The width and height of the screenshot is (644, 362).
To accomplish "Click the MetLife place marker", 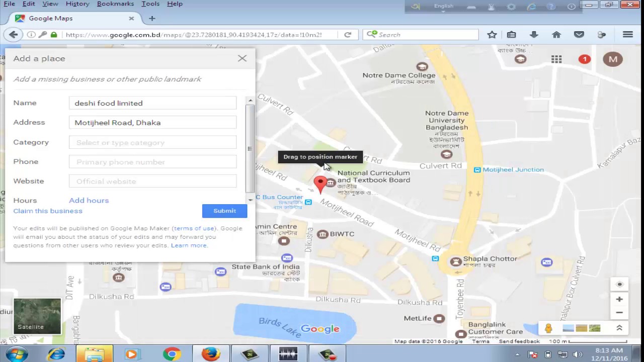I will [439, 318].
